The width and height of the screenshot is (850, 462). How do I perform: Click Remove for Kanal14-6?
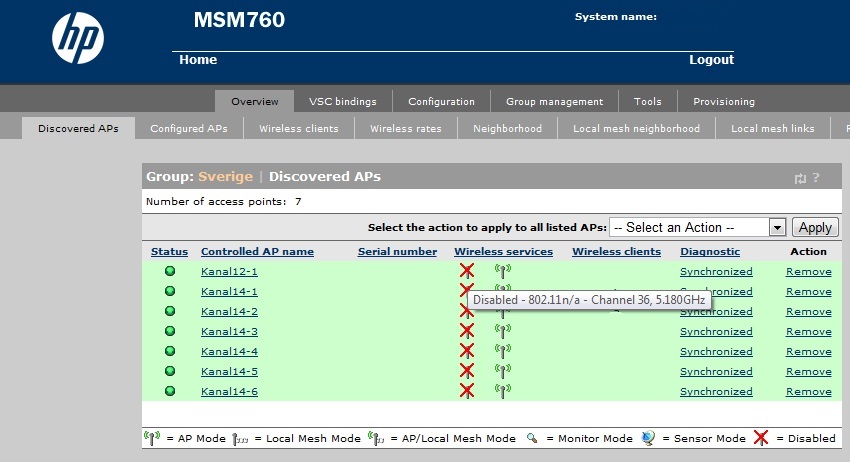coord(809,392)
